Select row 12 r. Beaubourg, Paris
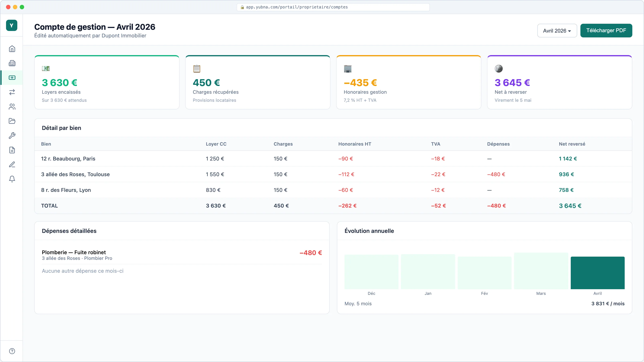This screenshot has width=644, height=362. tap(333, 159)
